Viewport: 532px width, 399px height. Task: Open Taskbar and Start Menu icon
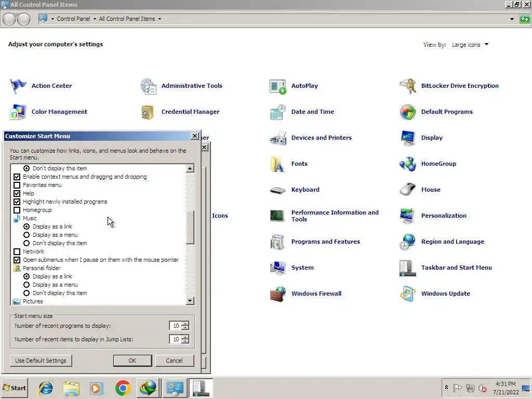[408, 268]
